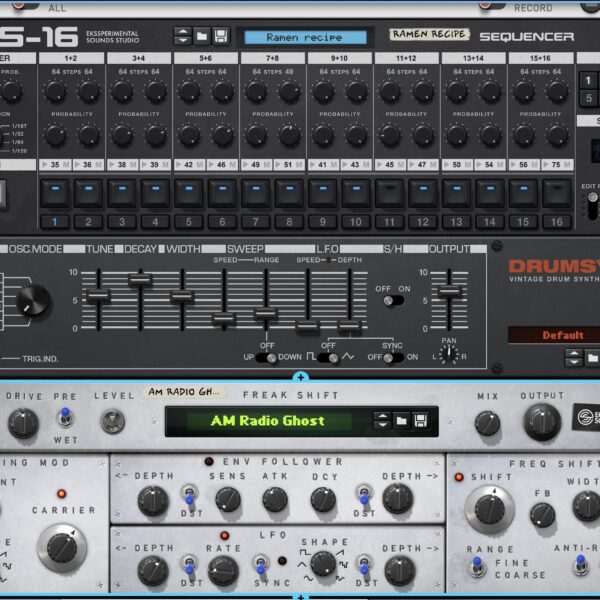Toggle the Sweep UP/OFF/DOWN switch
This screenshot has height=600, width=600.
[x=267, y=358]
